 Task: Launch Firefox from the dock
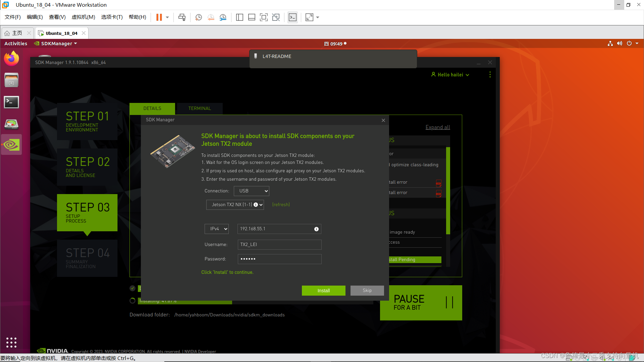(x=11, y=59)
